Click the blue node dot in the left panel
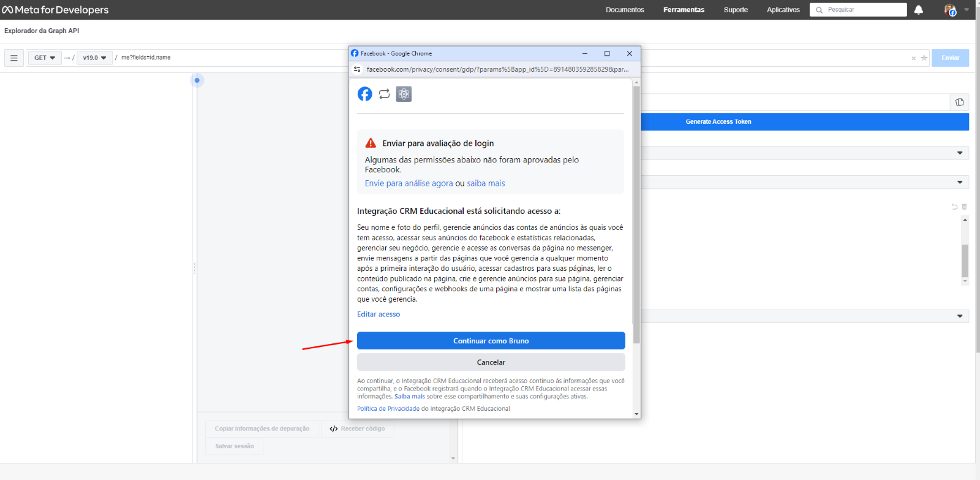The image size is (980, 480). point(197,80)
